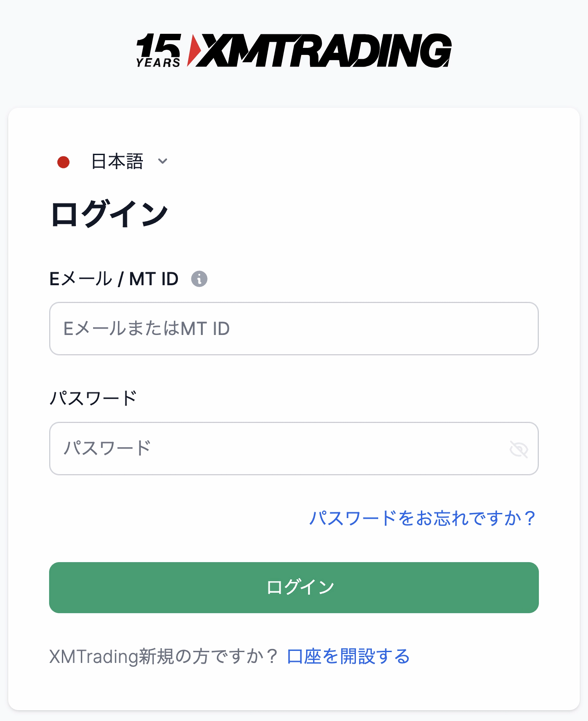Image resolution: width=588 pixels, height=721 pixels.
Task: Click the パスワード label above the field
Action: click(x=93, y=398)
